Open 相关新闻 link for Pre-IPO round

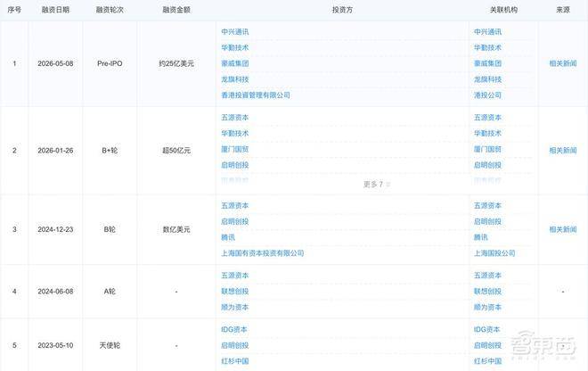pyautogui.click(x=562, y=63)
